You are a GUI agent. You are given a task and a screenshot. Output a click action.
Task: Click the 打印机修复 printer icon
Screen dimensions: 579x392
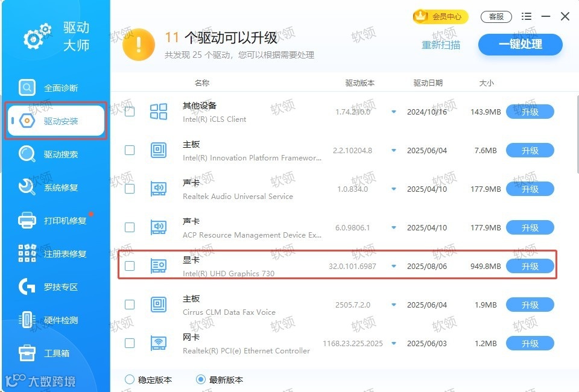[x=27, y=220]
